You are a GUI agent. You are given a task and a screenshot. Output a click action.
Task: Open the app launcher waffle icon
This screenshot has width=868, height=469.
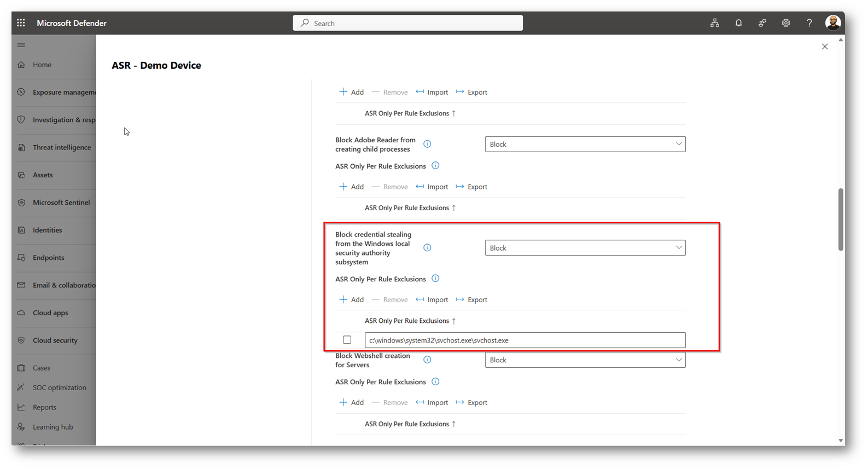[21, 23]
